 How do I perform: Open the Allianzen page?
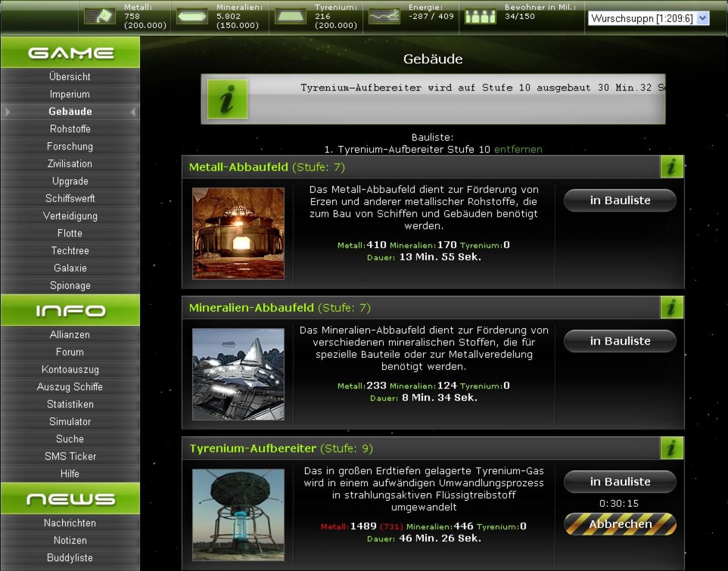pos(70,335)
